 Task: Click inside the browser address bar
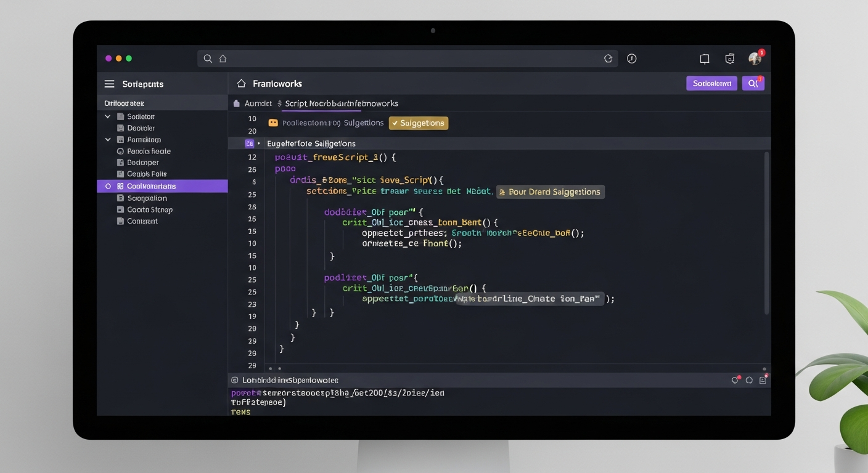407,59
